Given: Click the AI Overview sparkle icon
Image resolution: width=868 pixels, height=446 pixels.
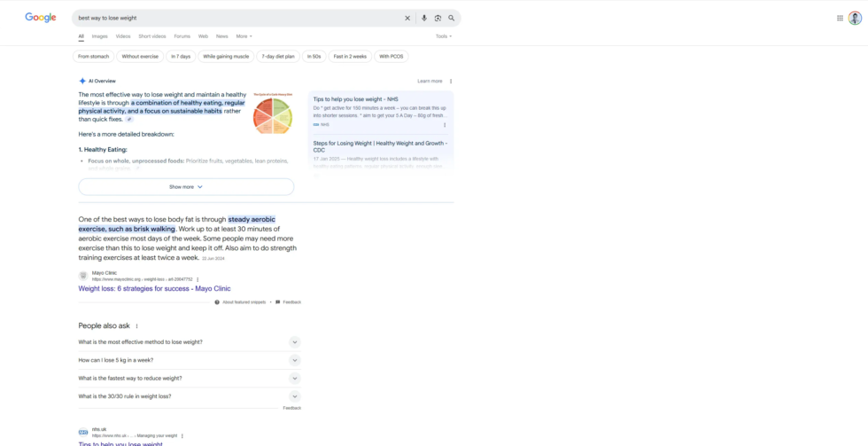Looking at the screenshot, I should pyautogui.click(x=82, y=81).
